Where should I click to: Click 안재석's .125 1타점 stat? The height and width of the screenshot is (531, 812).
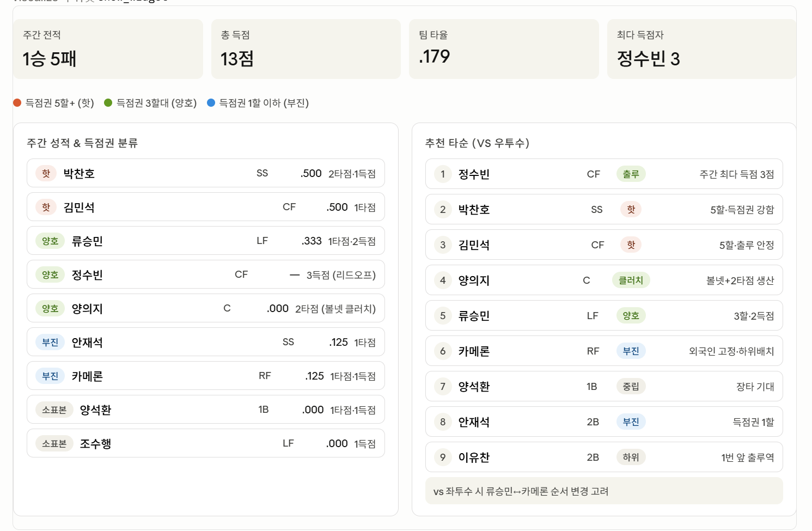point(352,343)
